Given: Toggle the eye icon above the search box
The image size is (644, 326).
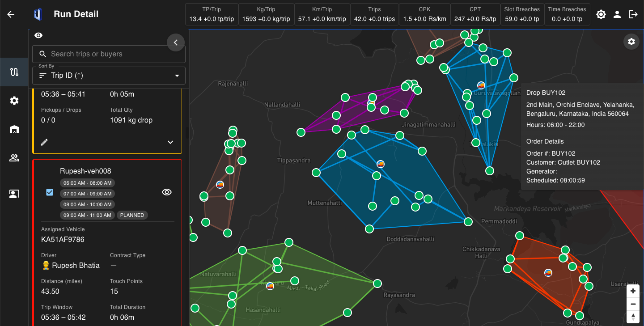Looking at the screenshot, I should [x=38, y=35].
